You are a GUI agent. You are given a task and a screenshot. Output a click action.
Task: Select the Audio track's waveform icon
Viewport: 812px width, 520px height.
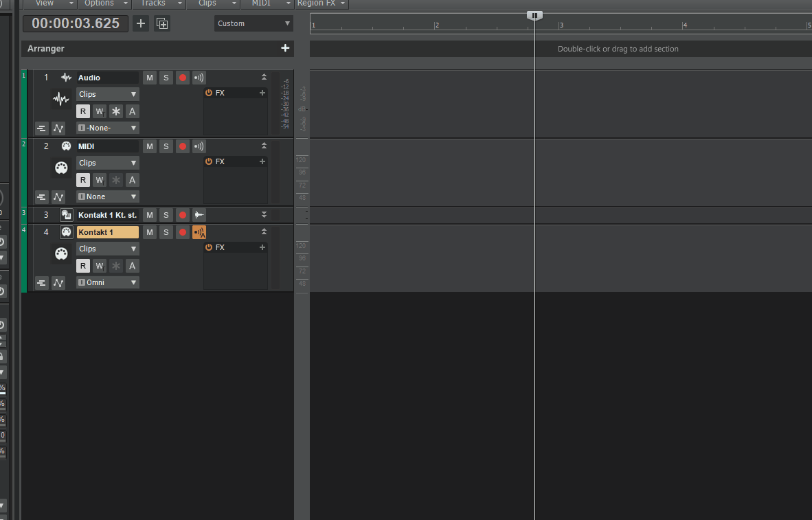pyautogui.click(x=66, y=77)
